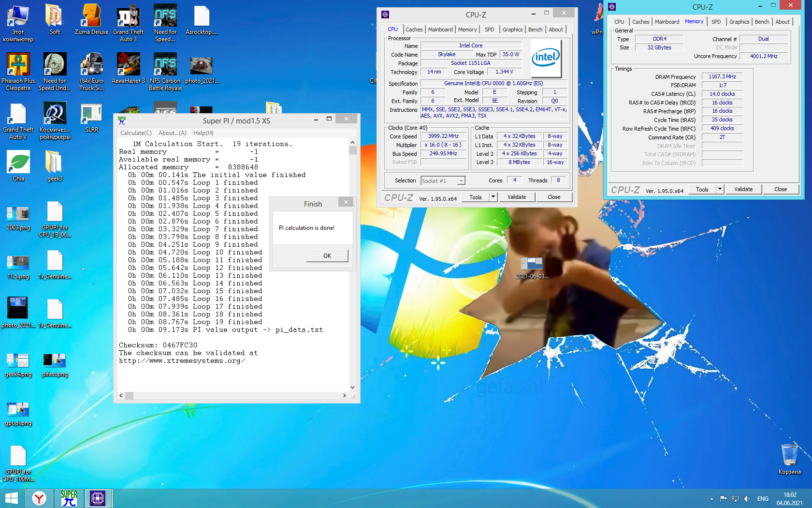Switch to Graphics tab in CPU-Z Memory window

739,22
